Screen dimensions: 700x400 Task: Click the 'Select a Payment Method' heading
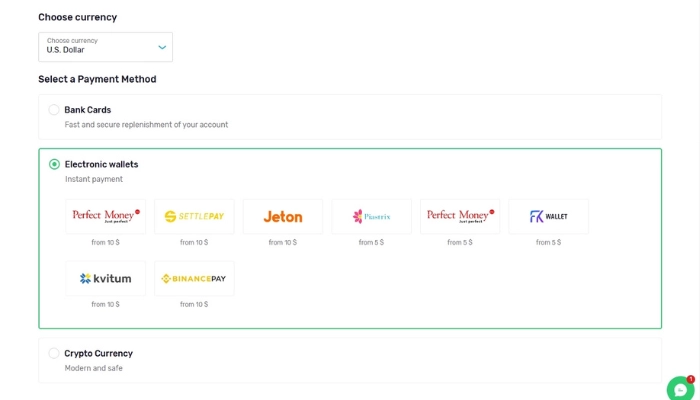click(97, 79)
